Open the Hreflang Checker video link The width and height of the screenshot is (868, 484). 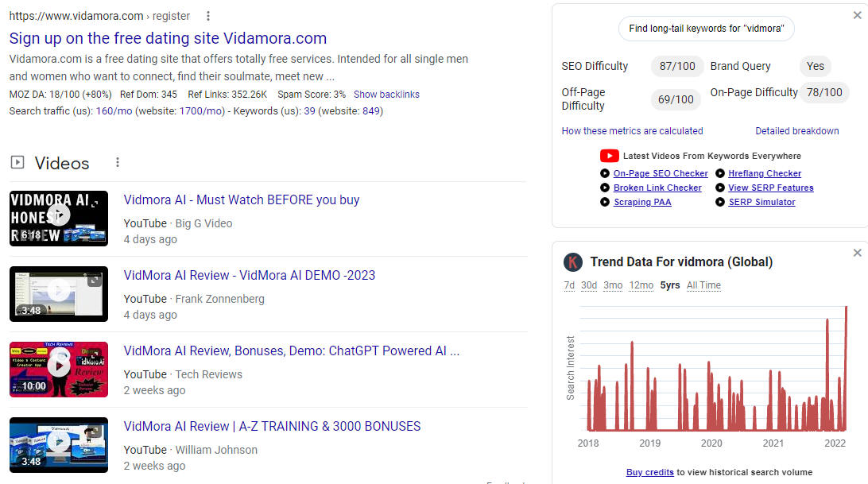[765, 173]
